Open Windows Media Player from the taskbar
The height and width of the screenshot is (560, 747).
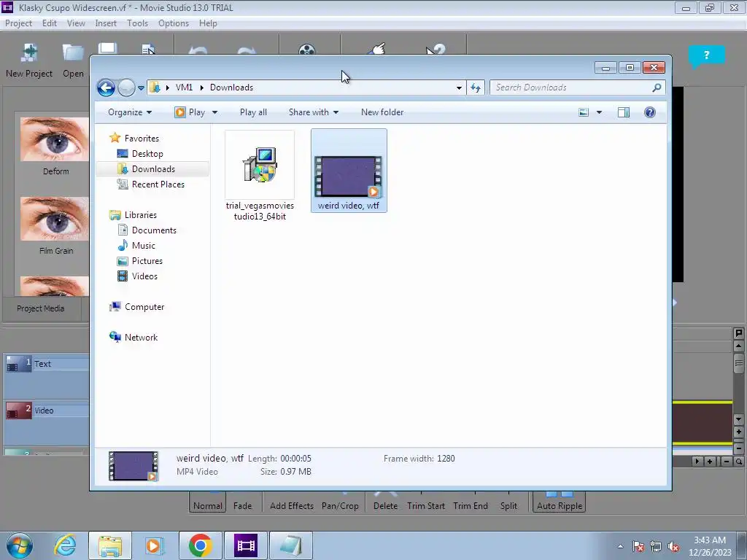153,545
